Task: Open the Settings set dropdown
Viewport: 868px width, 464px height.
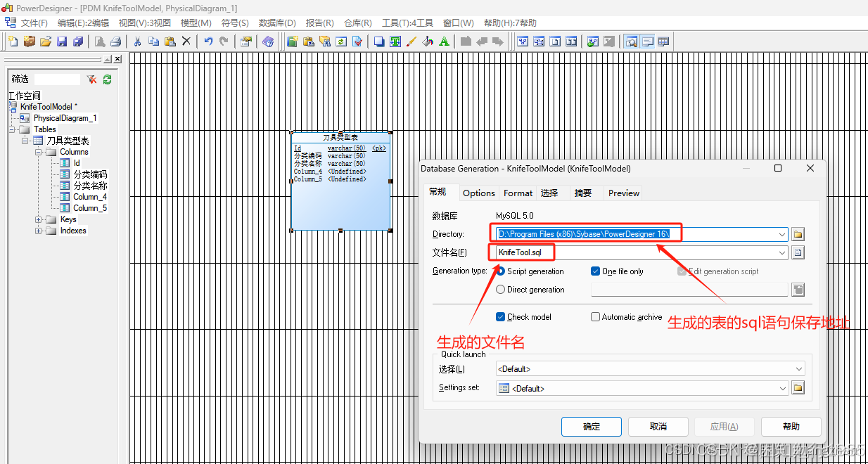Action: click(782, 387)
